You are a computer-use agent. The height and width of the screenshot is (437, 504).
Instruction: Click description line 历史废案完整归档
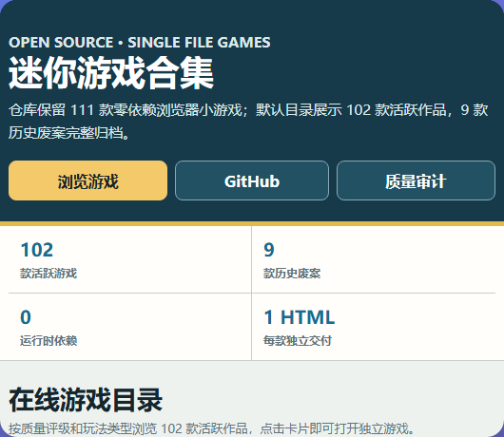[x=69, y=133]
